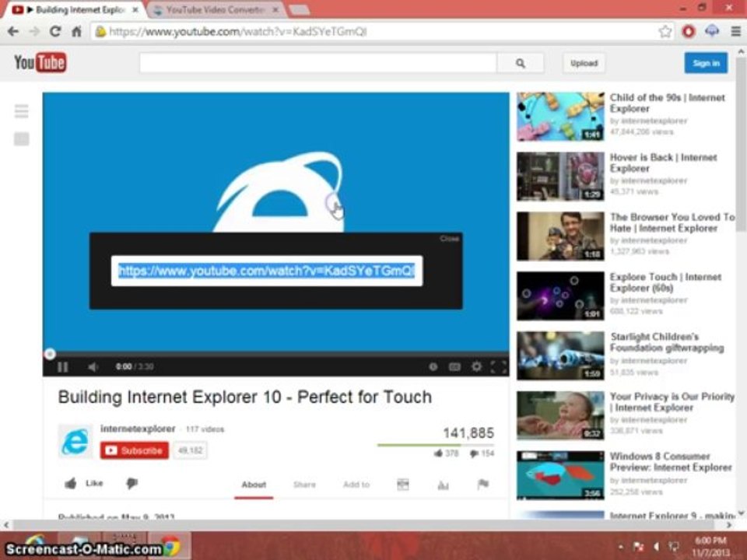The width and height of the screenshot is (747, 560).
Task: Enter fullscreen mode in the player
Action: 498,366
